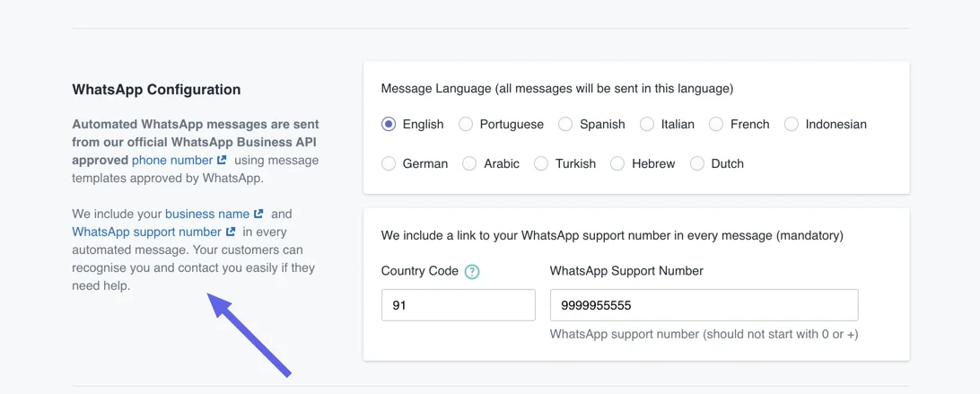The width and height of the screenshot is (980, 394).
Task: Pick Italian radio option
Action: pyautogui.click(x=647, y=124)
